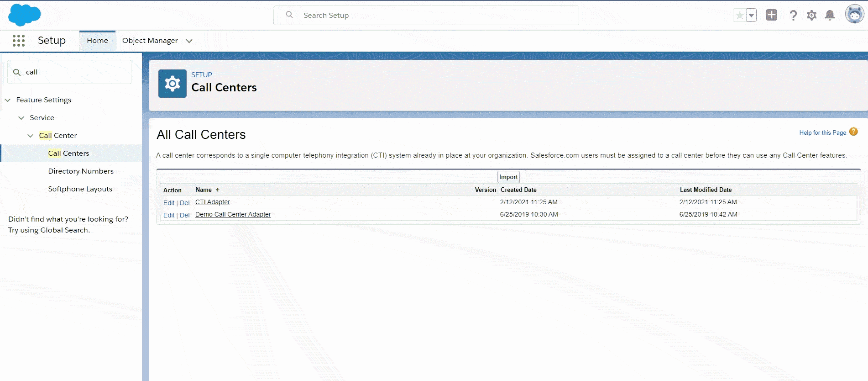Screen dimensions: 868x381
Task: Open the App Launcher grid icon
Action: 19,41
